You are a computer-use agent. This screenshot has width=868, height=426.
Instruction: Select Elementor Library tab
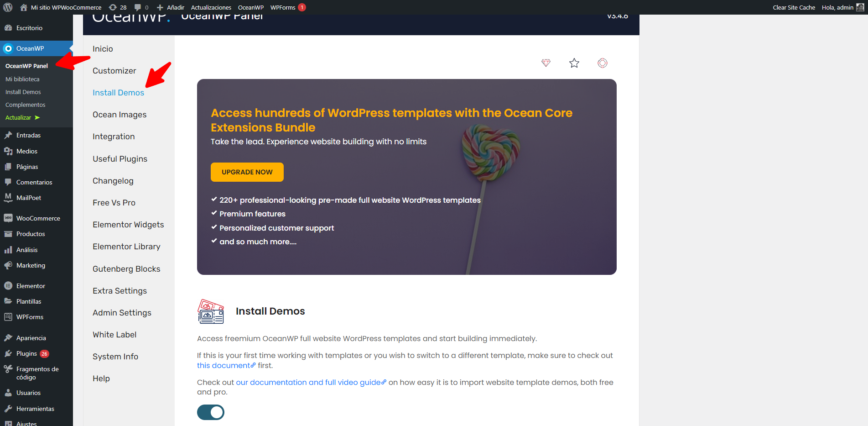(126, 247)
